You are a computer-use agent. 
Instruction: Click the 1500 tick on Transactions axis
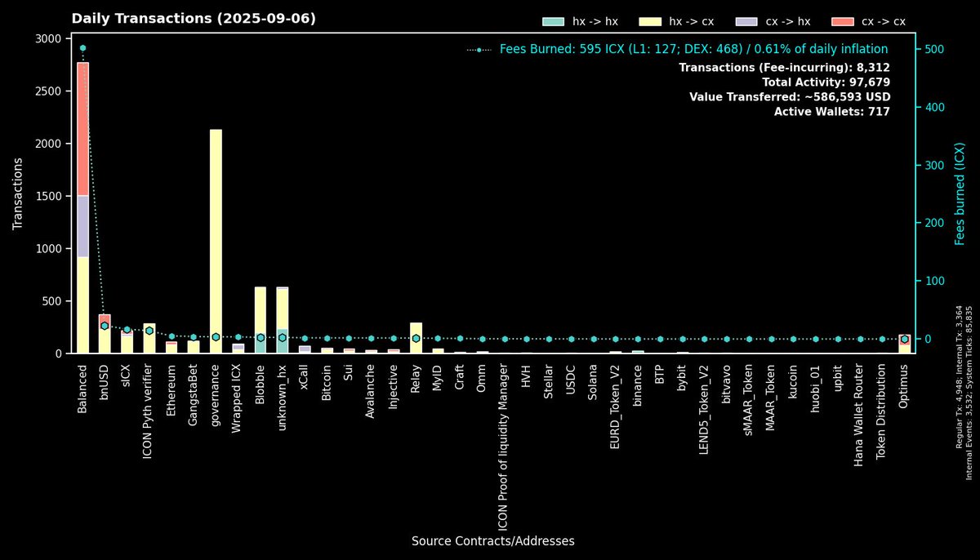pos(47,196)
